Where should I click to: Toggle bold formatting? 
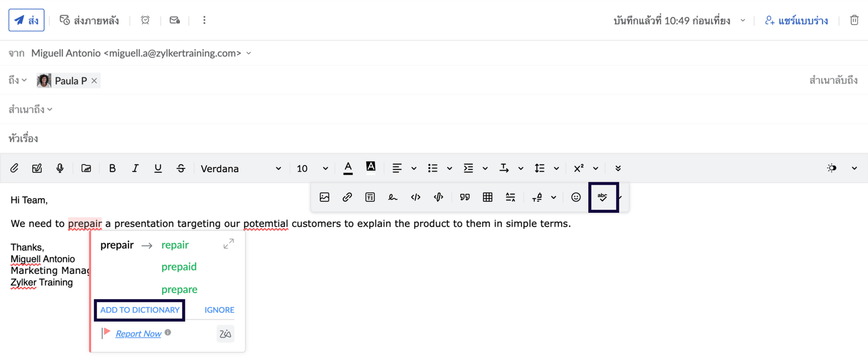click(x=112, y=168)
